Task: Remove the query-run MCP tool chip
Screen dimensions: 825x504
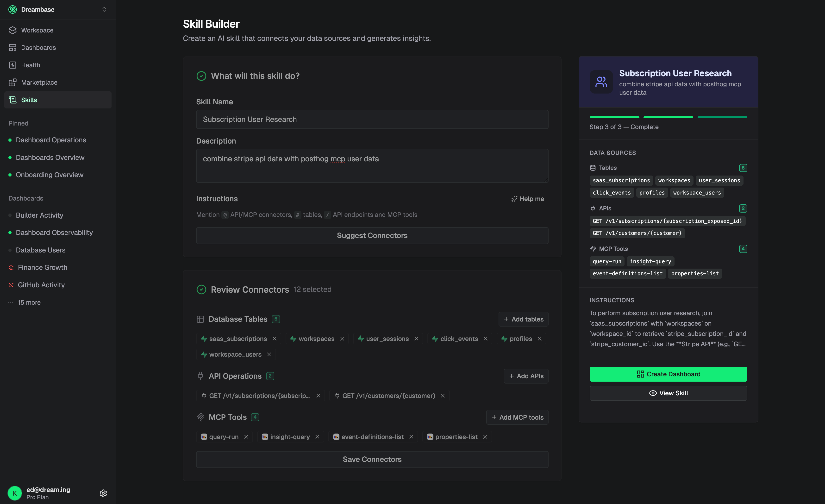Action: [246, 437]
